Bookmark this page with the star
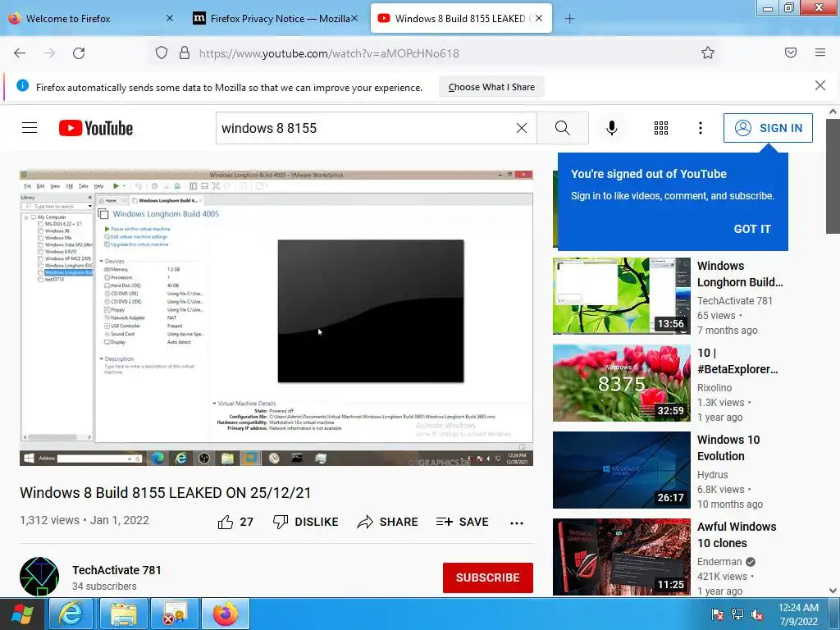 pyautogui.click(x=708, y=52)
